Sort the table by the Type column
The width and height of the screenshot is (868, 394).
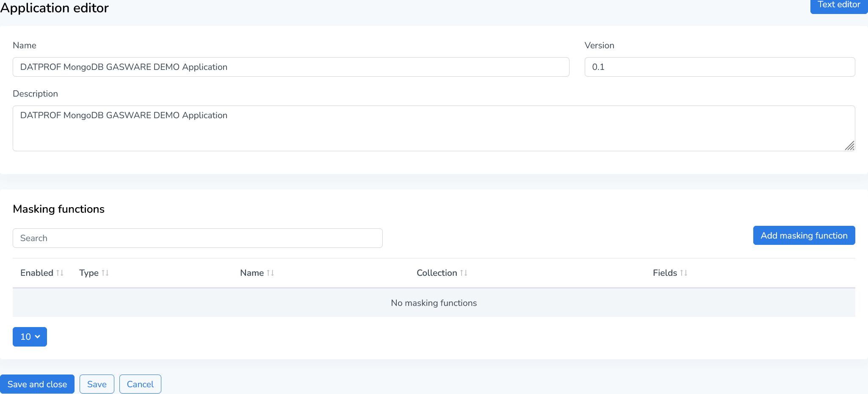tap(90, 273)
